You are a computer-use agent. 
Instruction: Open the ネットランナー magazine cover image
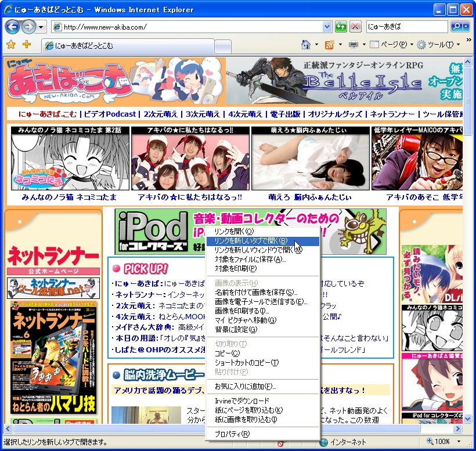[x=53, y=358]
